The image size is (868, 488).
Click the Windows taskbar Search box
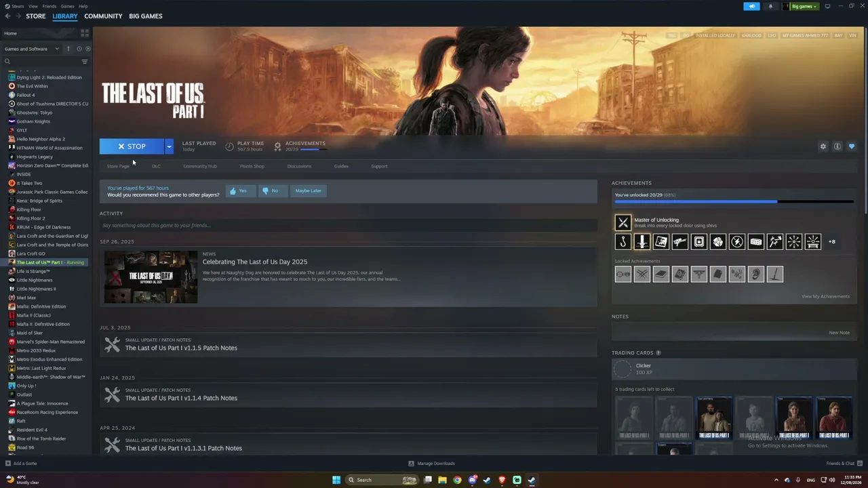tap(381, 480)
